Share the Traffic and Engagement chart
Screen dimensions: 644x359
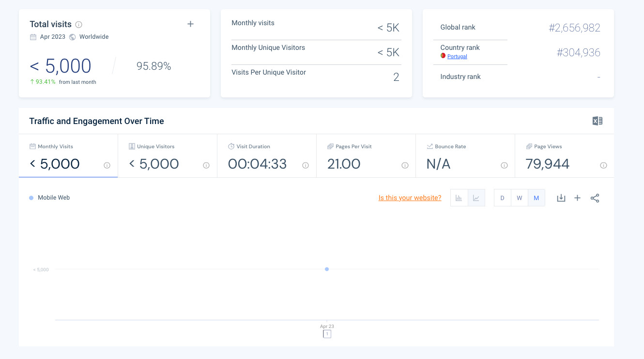point(595,198)
